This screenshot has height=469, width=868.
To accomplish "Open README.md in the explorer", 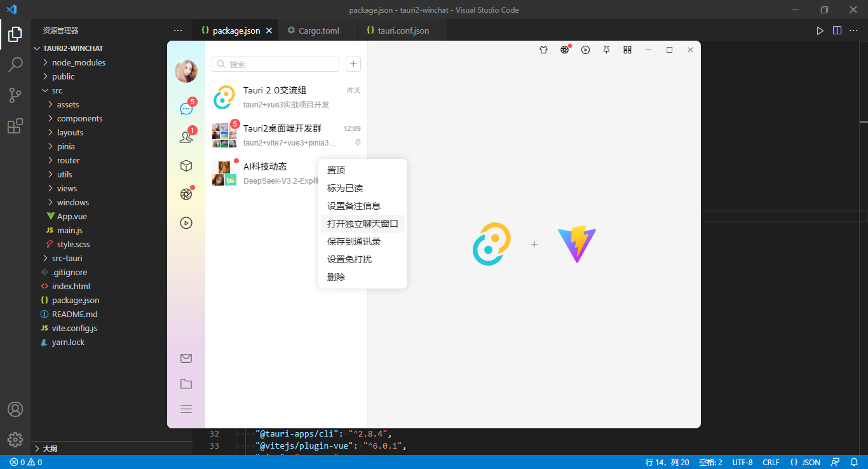I will 112,314.
